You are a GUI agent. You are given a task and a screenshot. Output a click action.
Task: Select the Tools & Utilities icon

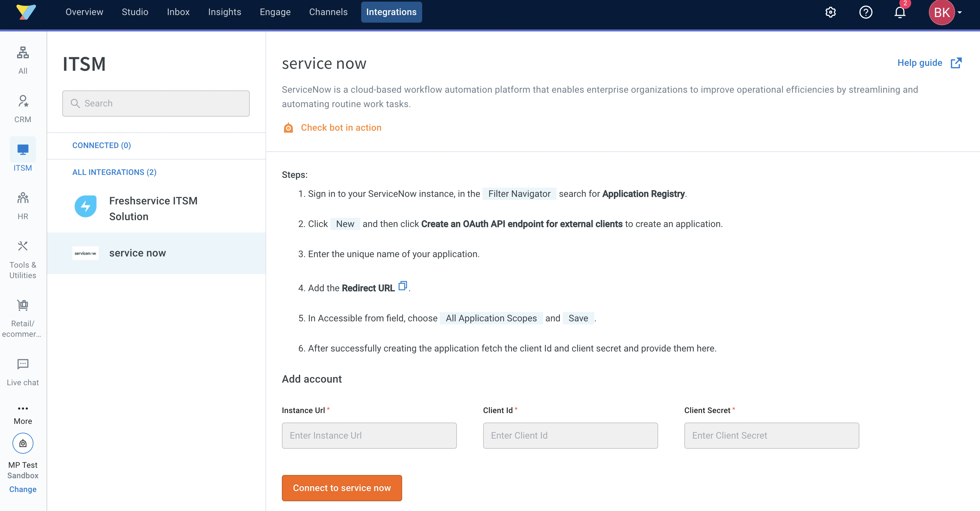pos(23,246)
